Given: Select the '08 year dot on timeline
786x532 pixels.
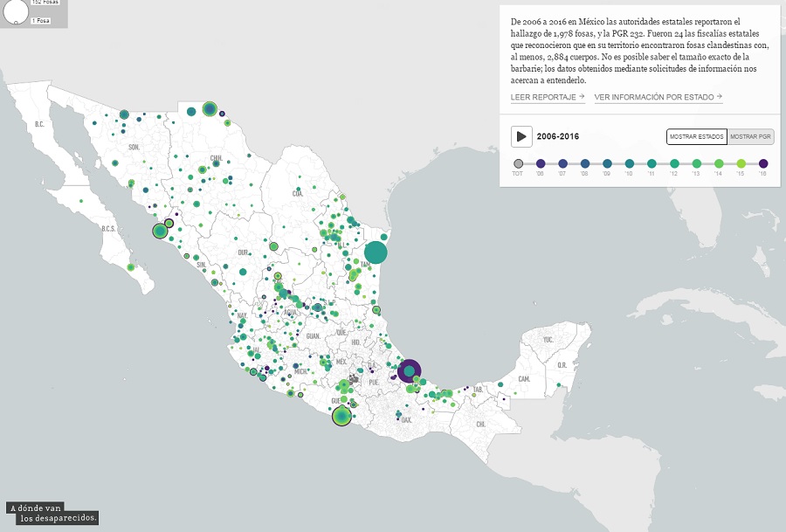Looking at the screenshot, I should (585, 163).
